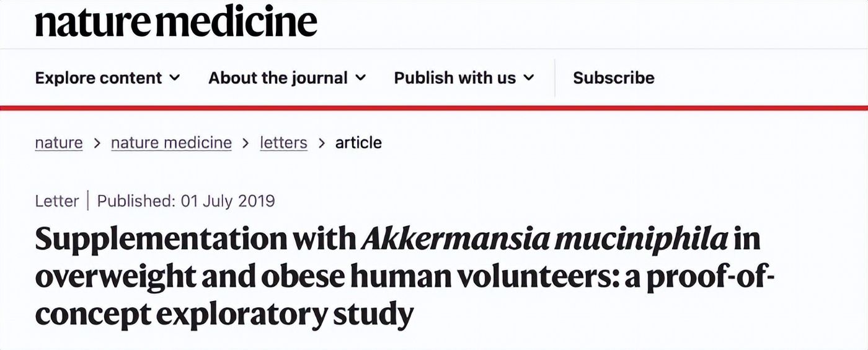Expand the Explore content chevron arrow
868x350 pixels.
[175, 78]
